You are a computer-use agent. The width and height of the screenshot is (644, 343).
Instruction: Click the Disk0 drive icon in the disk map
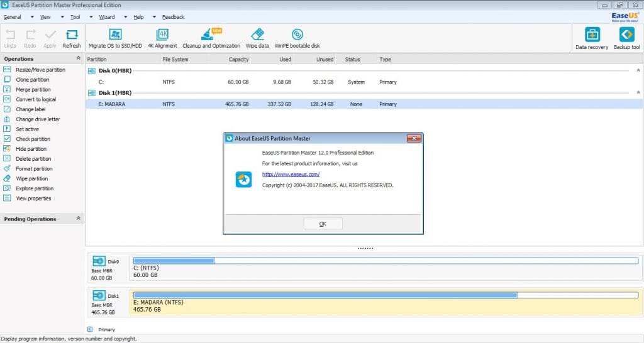click(x=99, y=261)
